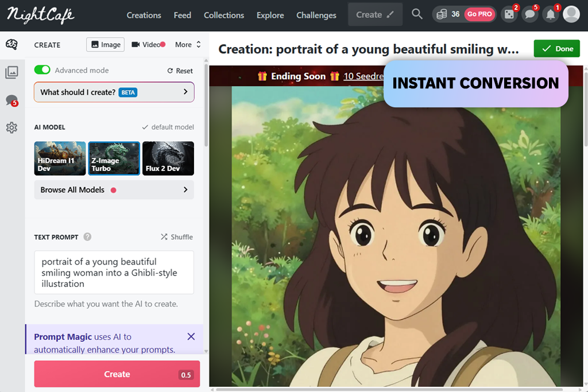Viewport: 588px width, 392px height.
Task: Open the chat messages icon in header
Action: point(530,14)
